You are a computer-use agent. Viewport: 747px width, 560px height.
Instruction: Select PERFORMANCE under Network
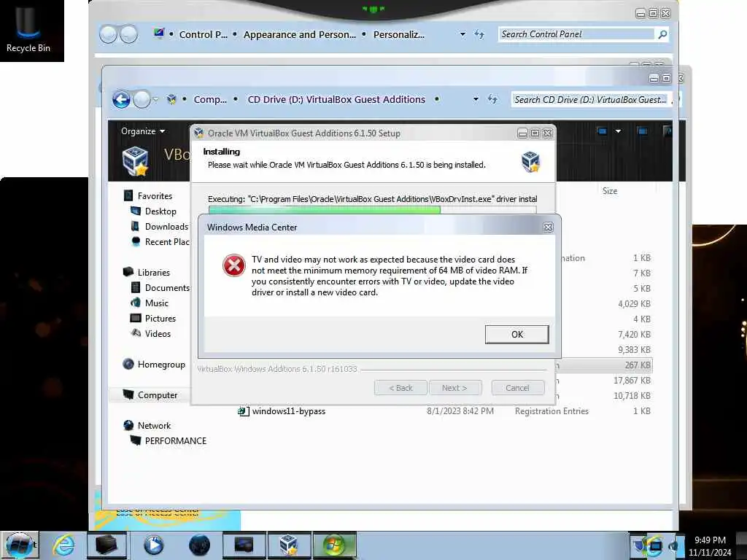[x=175, y=441]
